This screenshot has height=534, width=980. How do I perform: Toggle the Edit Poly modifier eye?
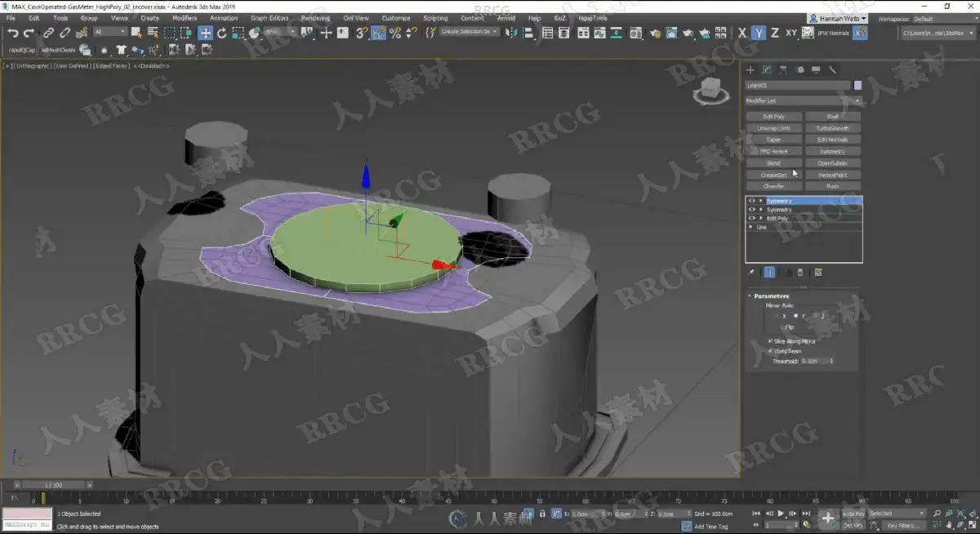tap(751, 219)
